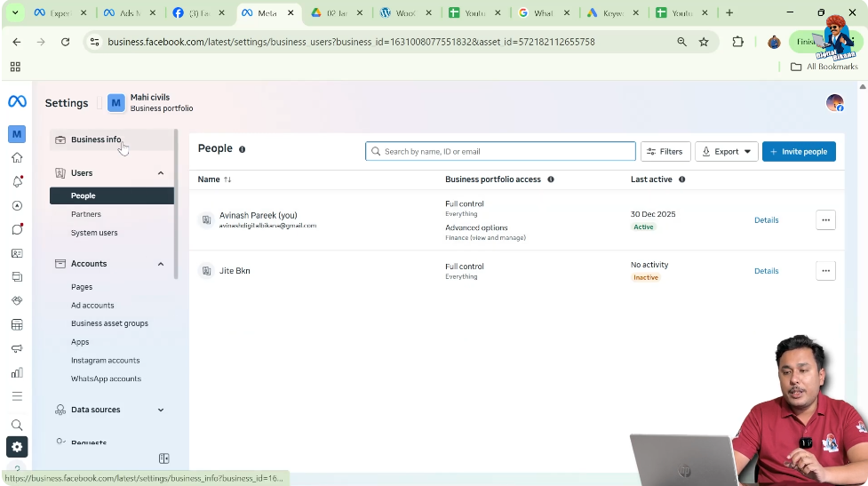Open WhatsApp accounts
Image resolution: width=868 pixels, height=486 pixels.
[106, 378]
